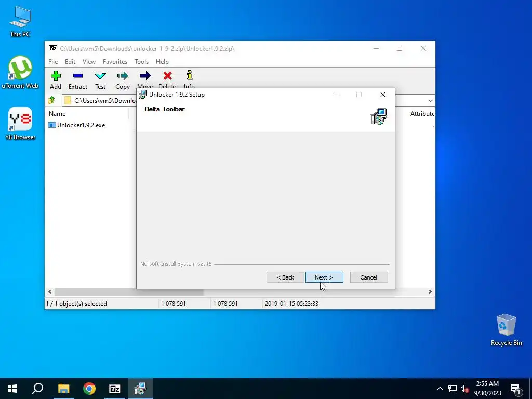Show hidden system tray icons
The image size is (532, 399).
[440, 389]
